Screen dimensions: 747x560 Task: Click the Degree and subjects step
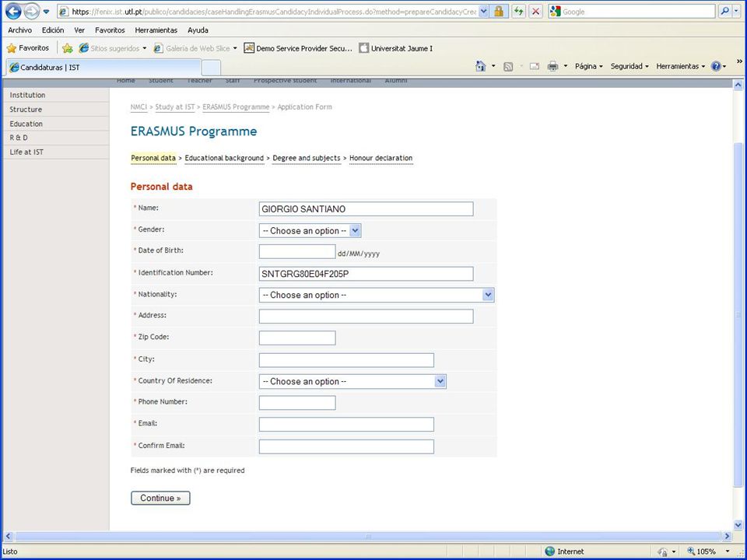tap(307, 158)
